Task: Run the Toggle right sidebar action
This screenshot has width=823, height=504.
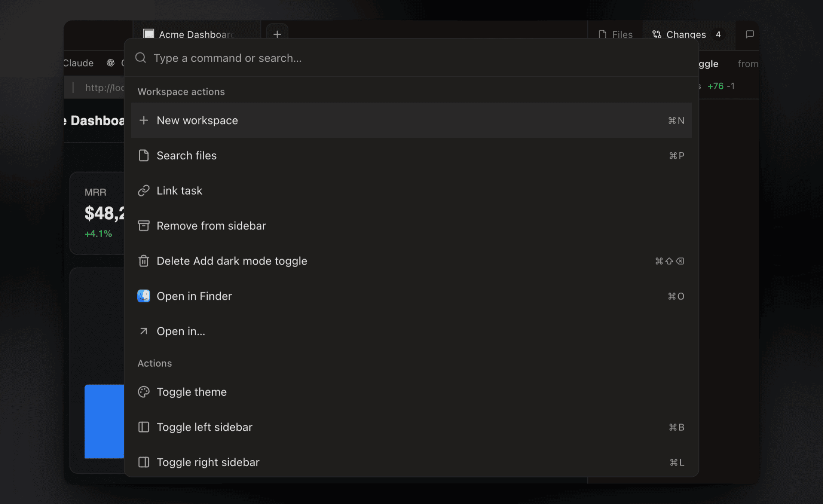Action: [x=411, y=462]
